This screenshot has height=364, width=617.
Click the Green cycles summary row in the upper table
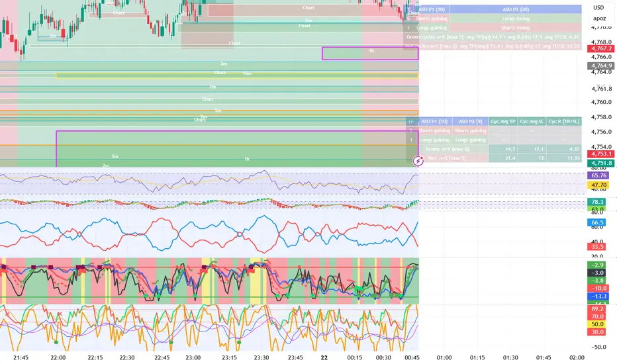tap(493, 37)
